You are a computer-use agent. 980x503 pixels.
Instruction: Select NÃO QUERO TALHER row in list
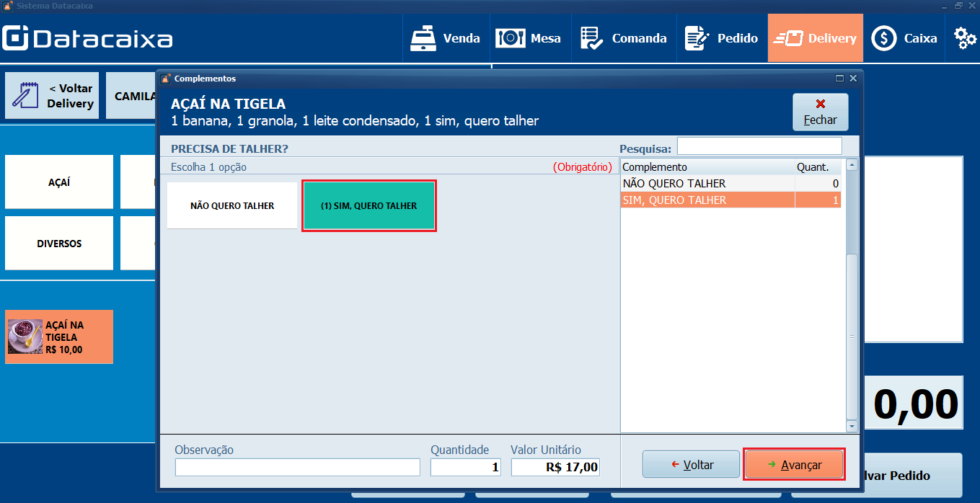click(x=707, y=183)
